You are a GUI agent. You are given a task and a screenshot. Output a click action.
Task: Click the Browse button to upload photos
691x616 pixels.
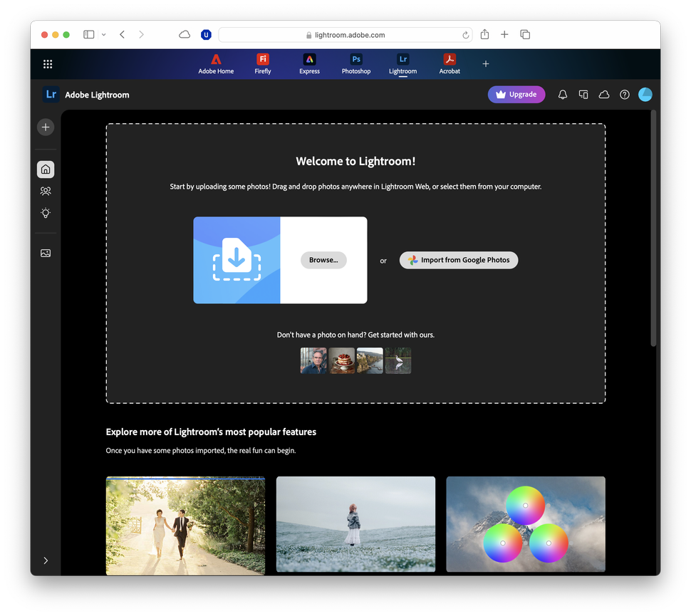tap(323, 260)
